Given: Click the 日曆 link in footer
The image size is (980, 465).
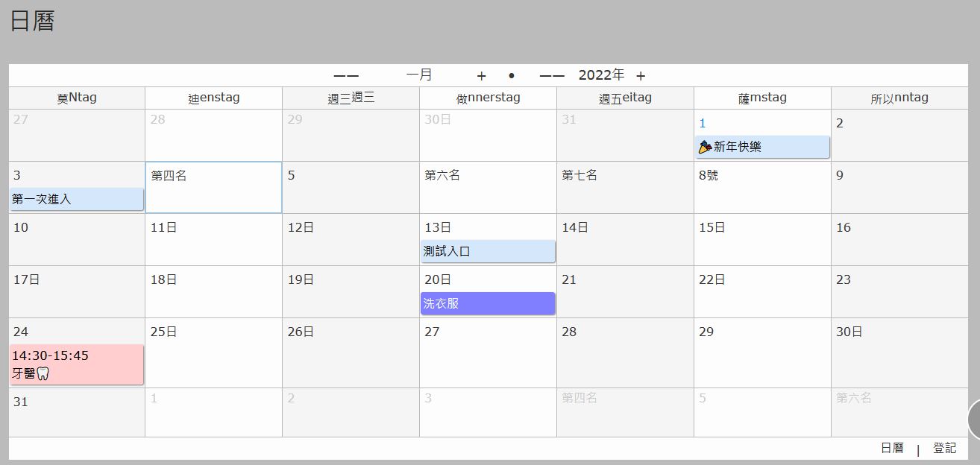Looking at the screenshot, I should [892, 448].
